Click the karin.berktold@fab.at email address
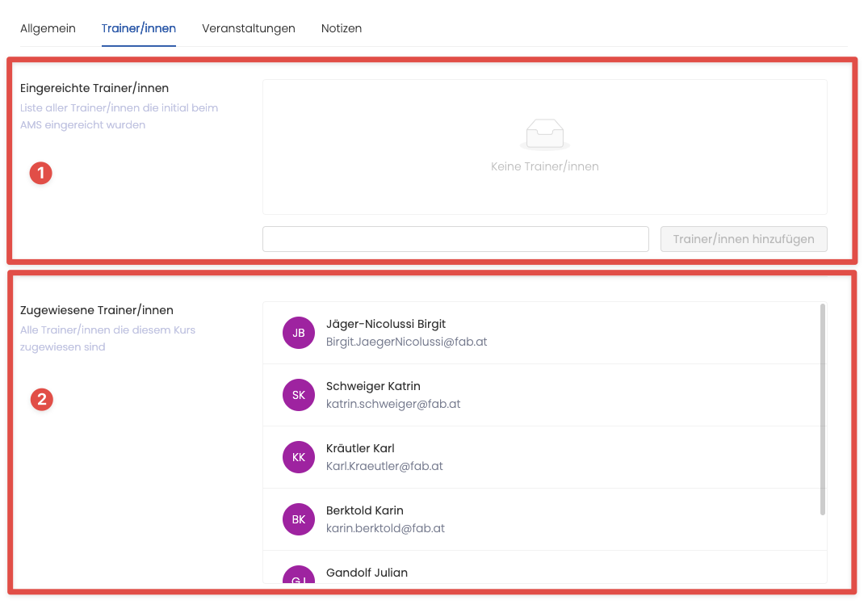This screenshot has width=868, height=613. (385, 528)
